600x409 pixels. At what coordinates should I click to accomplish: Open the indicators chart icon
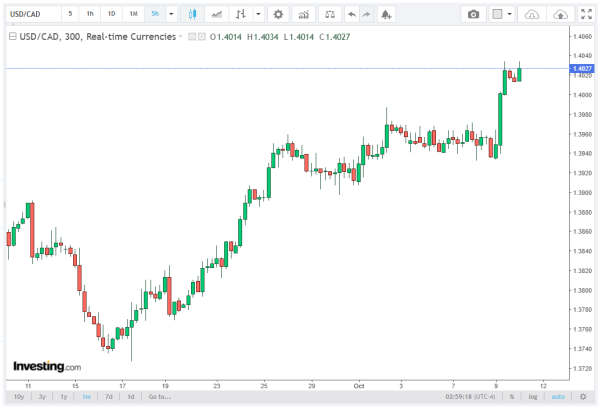304,15
